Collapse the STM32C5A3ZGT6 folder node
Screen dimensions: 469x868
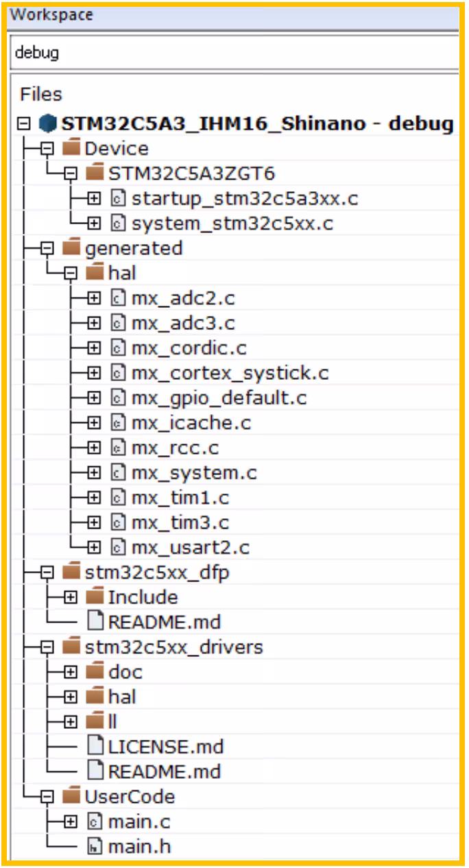click(x=71, y=173)
